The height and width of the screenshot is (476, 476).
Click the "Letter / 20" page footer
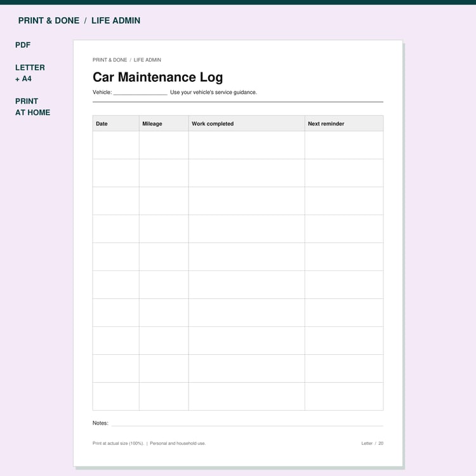click(373, 444)
